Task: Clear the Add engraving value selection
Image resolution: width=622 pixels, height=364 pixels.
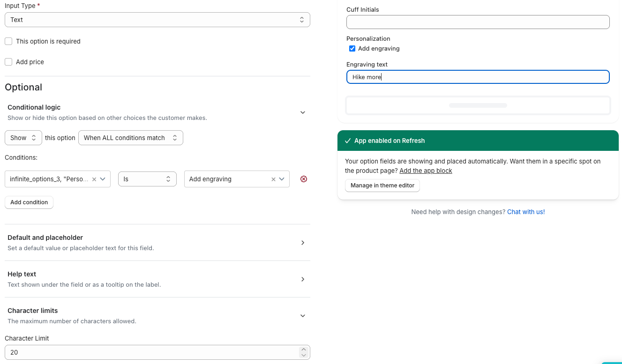Action: [274, 179]
